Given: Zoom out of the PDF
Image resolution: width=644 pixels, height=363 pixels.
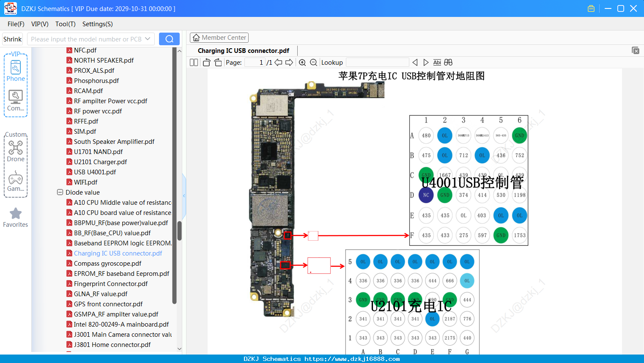Looking at the screenshot, I should [313, 63].
